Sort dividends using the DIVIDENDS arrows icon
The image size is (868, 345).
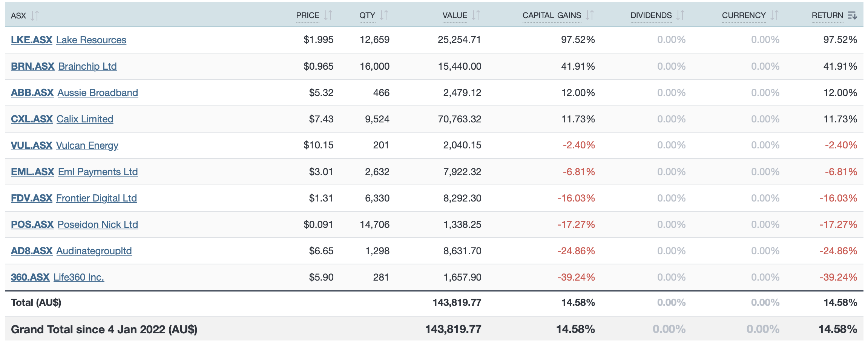(x=680, y=15)
